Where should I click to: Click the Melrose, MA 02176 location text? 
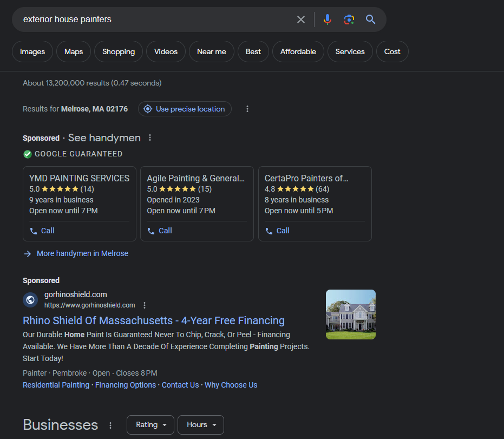coord(95,109)
